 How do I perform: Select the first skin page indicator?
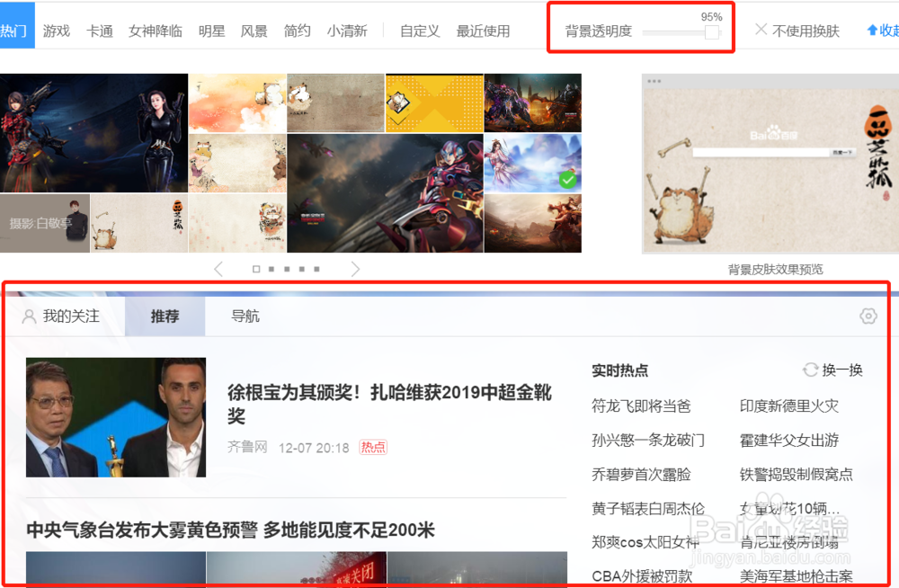tap(256, 269)
